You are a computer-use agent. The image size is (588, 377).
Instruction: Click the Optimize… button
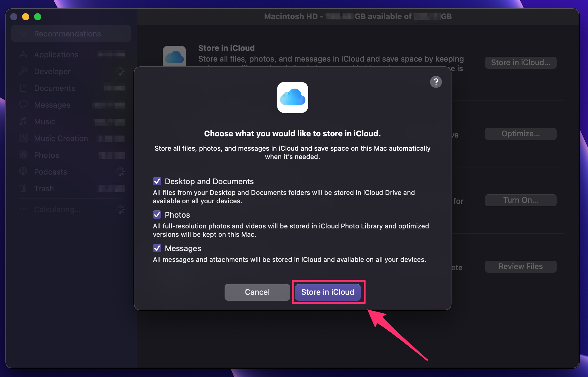coord(521,134)
